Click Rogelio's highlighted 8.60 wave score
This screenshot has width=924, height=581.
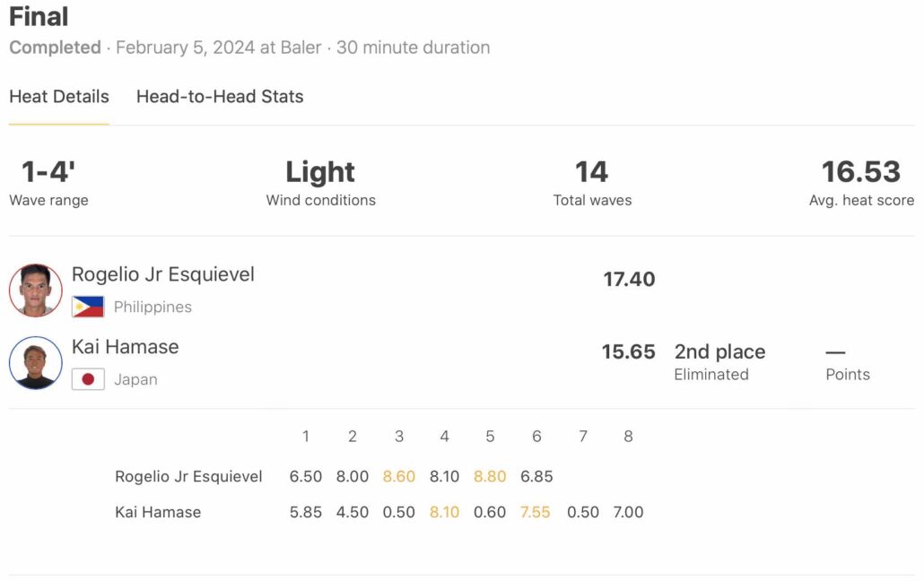[x=399, y=476]
